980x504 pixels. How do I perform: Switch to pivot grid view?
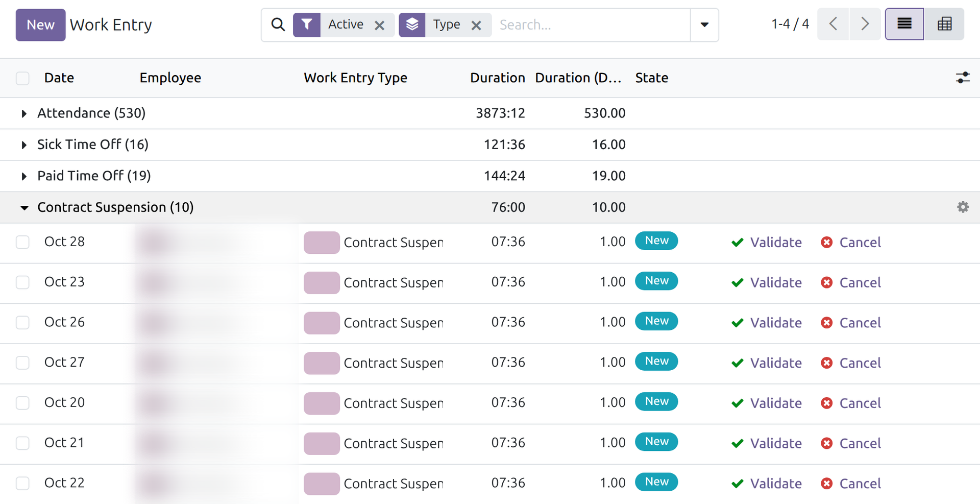point(944,24)
